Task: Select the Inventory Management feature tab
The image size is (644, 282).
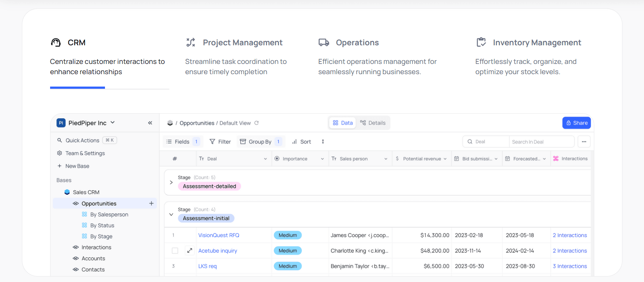Action: 528,57
